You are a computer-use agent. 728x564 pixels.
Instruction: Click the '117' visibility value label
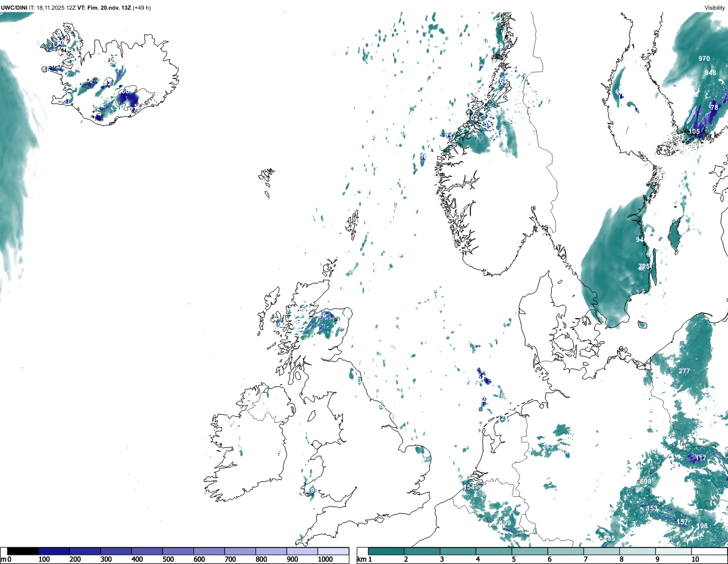click(x=701, y=458)
